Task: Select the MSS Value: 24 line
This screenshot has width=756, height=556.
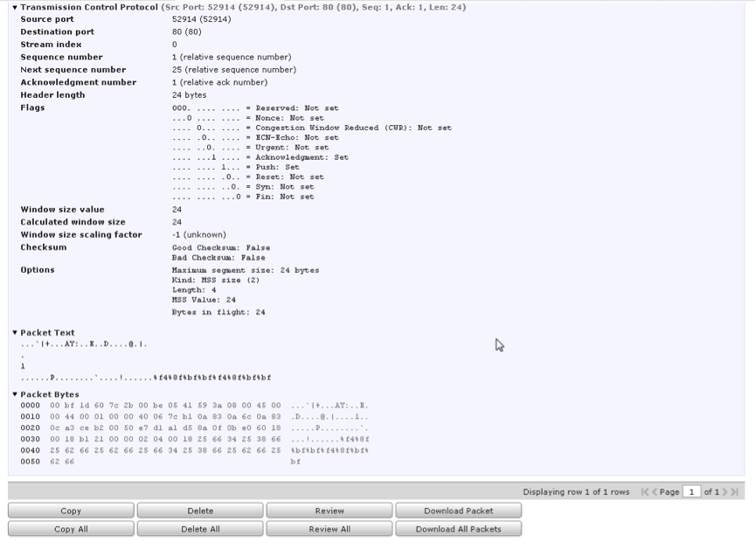Action: point(204,300)
